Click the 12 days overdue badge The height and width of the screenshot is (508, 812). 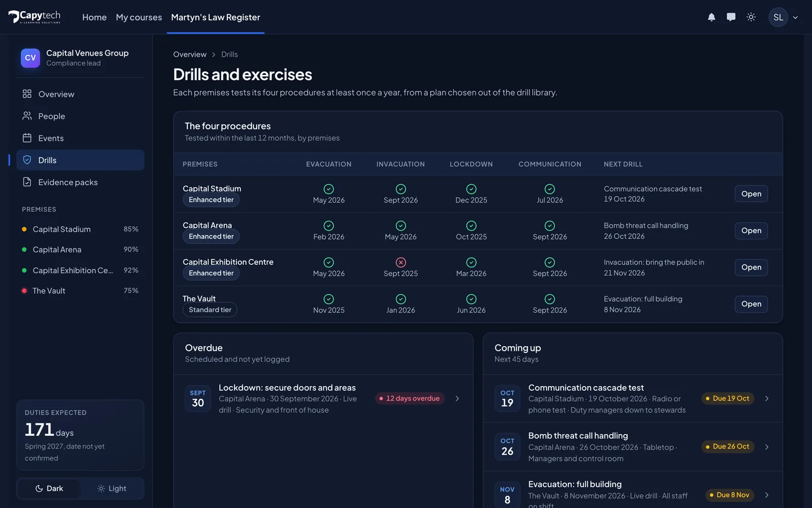tap(410, 399)
